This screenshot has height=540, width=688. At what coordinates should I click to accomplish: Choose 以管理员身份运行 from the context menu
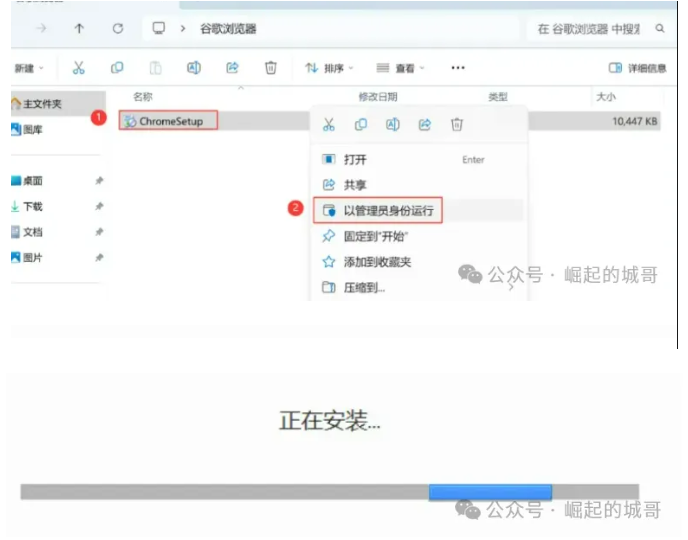click(x=419, y=211)
